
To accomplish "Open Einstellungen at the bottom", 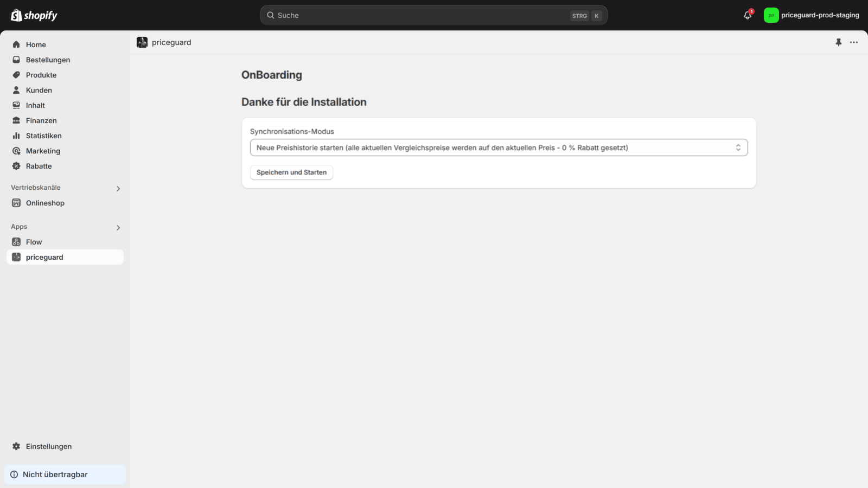I will [48, 446].
